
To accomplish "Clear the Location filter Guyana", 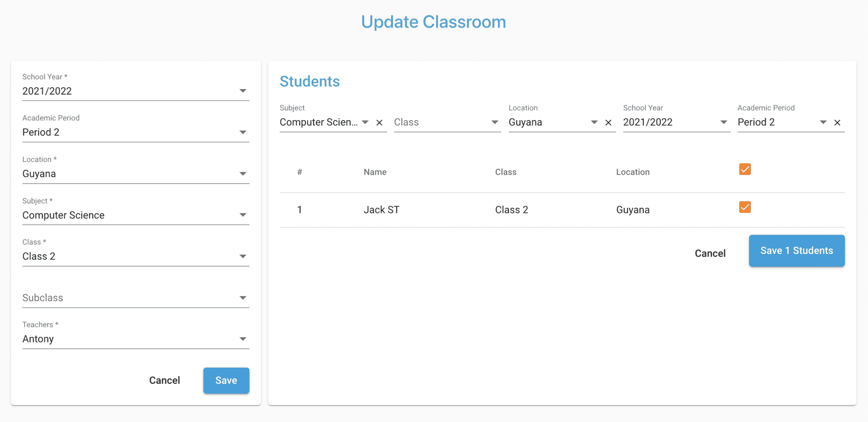I will (x=608, y=123).
